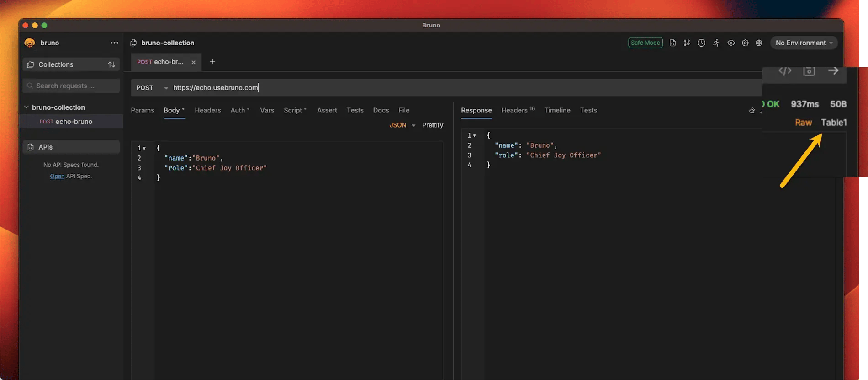Click the "No API Specs found." text
This screenshot has width=868, height=380.
[71, 165]
